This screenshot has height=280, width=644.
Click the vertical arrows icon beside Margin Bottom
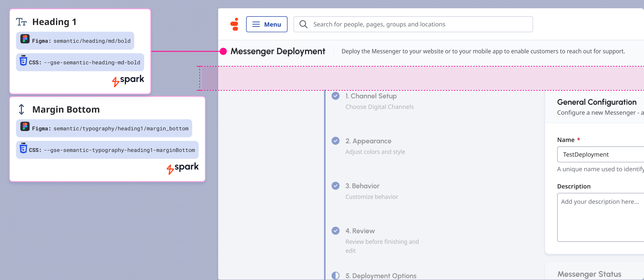(x=21, y=110)
